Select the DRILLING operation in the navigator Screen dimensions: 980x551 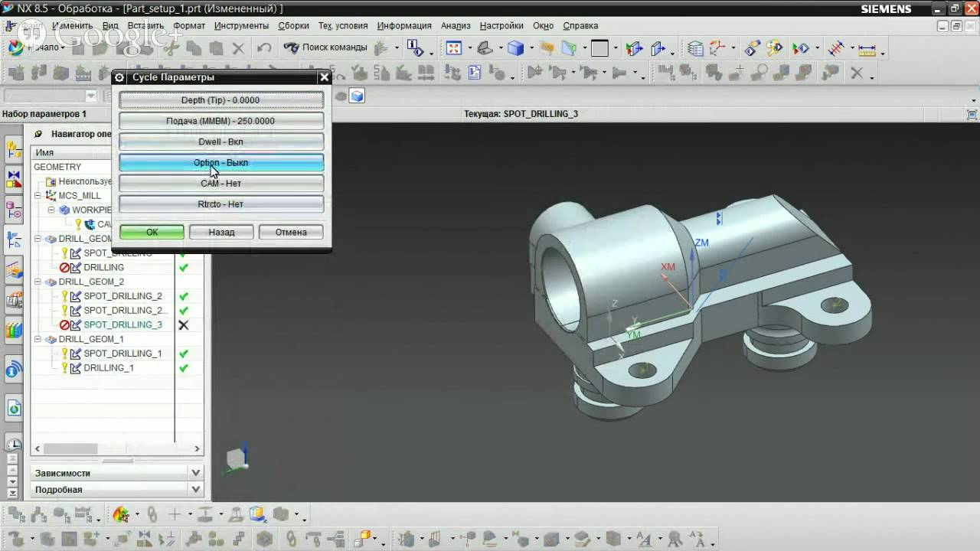tap(103, 268)
